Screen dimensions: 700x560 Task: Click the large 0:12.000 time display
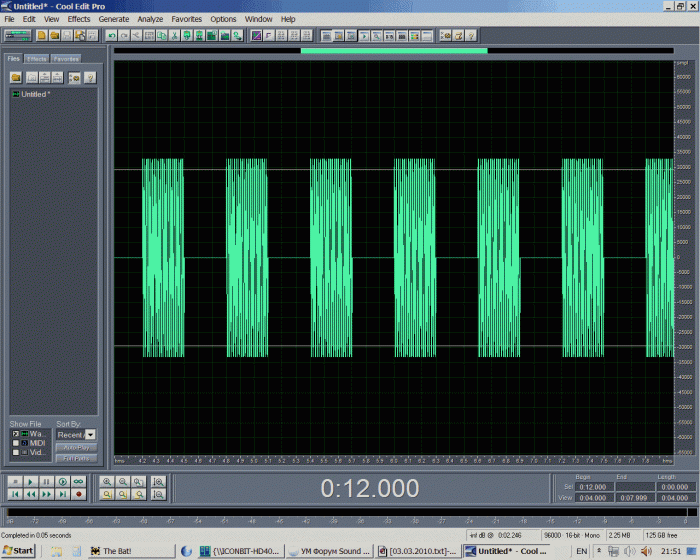tap(370, 488)
